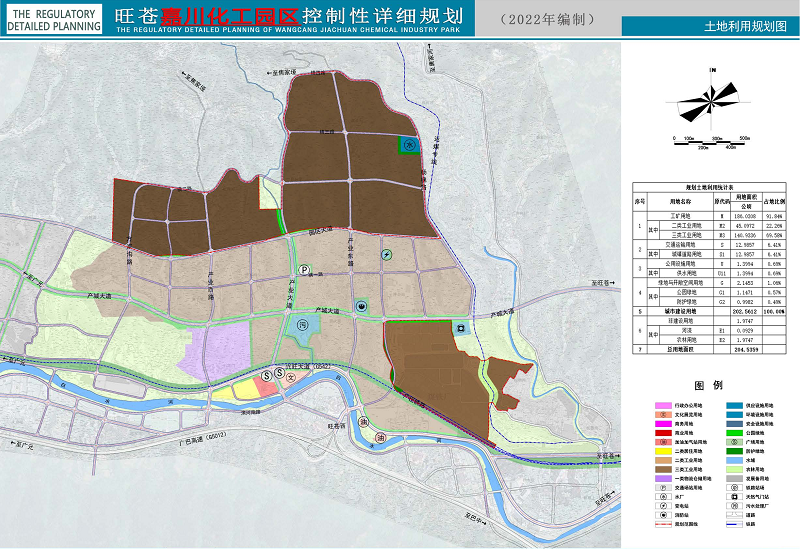
Task: Click the 污 sewage treatment plant icon
Action: [302, 324]
